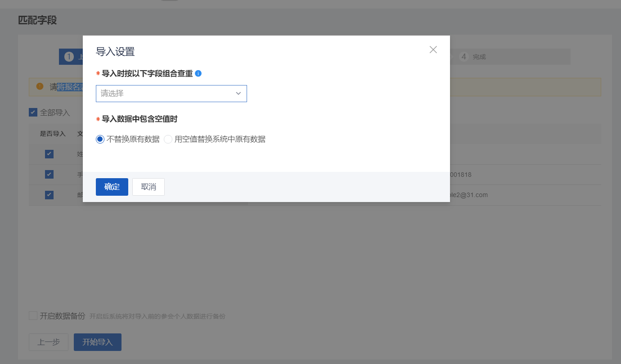Image resolution: width=621 pixels, height=364 pixels.
Task: Click the backup hint text 开启后系统将对导入前
Action: point(157,316)
